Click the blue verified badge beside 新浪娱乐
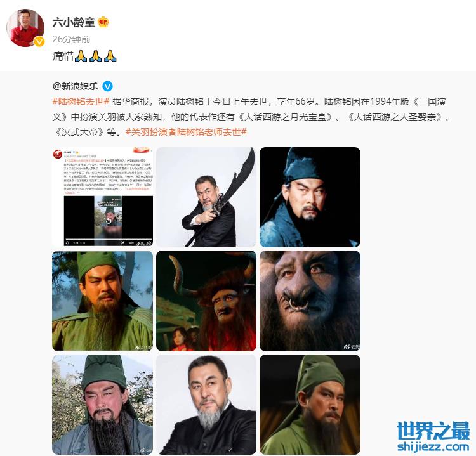Screen dimensions: 476x456 point(107,86)
